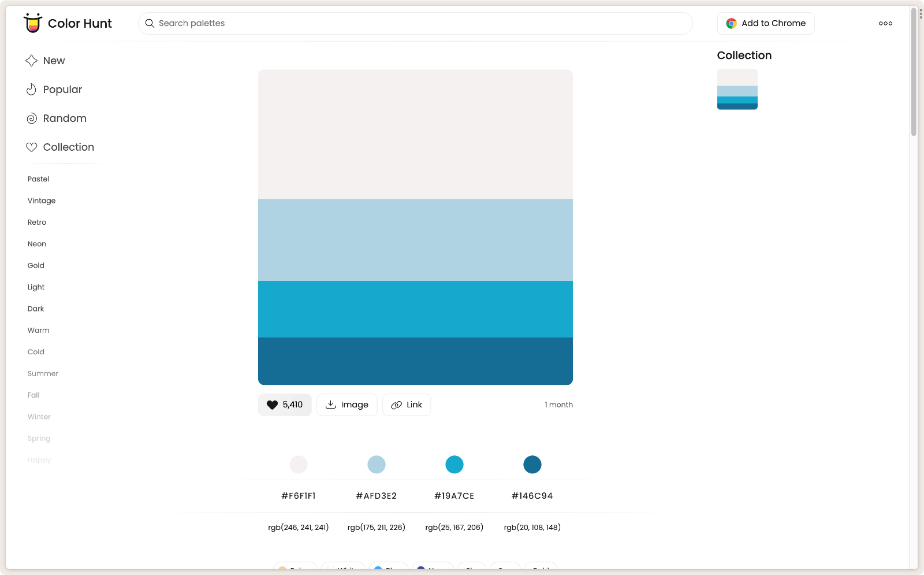Copy palette link with Link button

coord(407,405)
